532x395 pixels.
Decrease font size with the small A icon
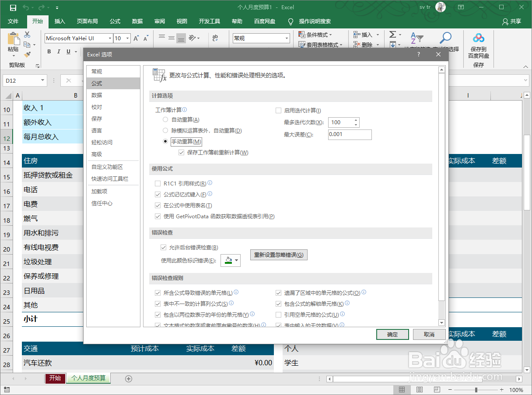pyautogui.click(x=146, y=38)
